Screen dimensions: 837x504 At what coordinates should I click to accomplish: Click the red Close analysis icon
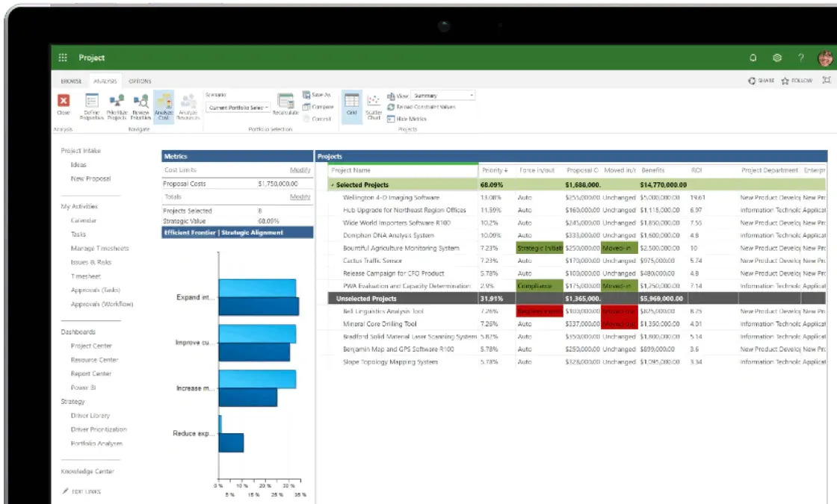pyautogui.click(x=64, y=100)
